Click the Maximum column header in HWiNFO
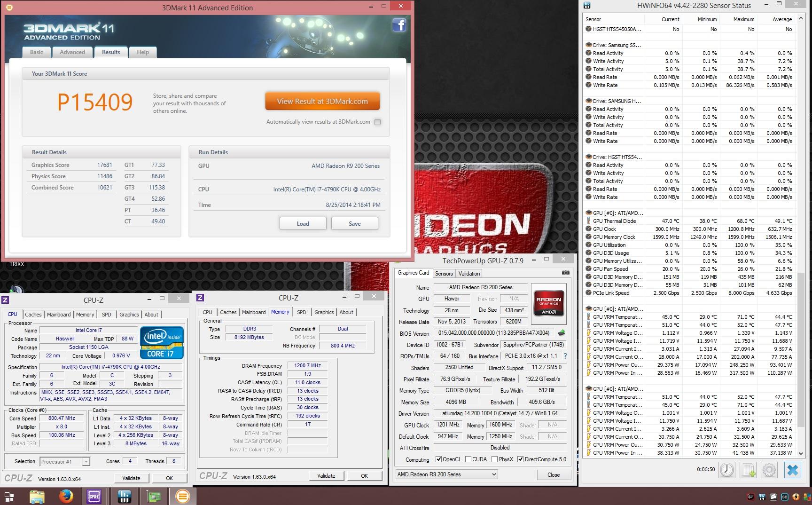The width and height of the screenshot is (812, 505). 738,19
